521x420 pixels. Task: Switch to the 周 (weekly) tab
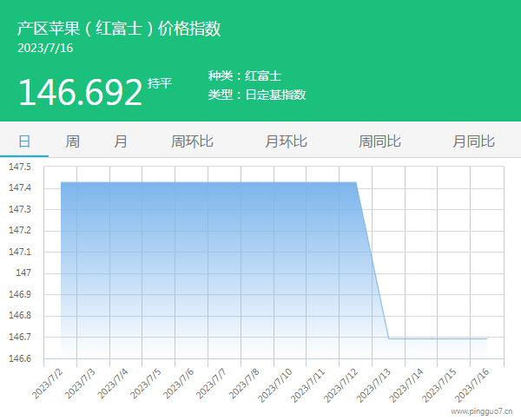click(73, 141)
